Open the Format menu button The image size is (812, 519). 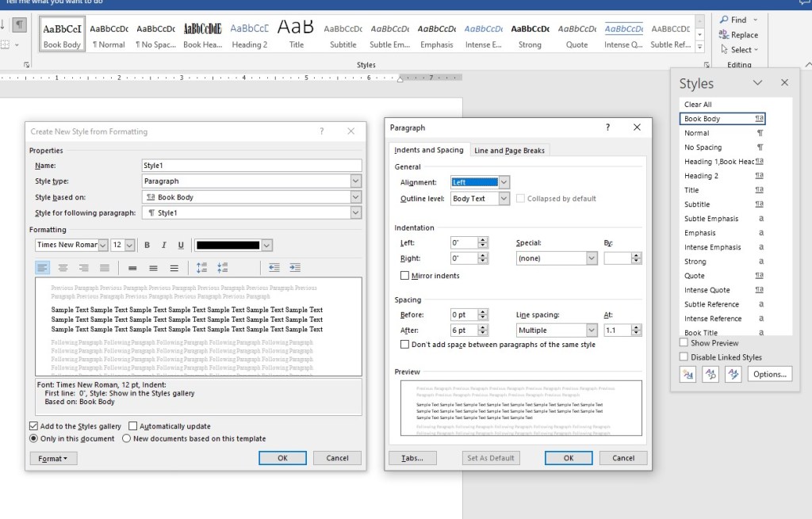pos(53,458)
